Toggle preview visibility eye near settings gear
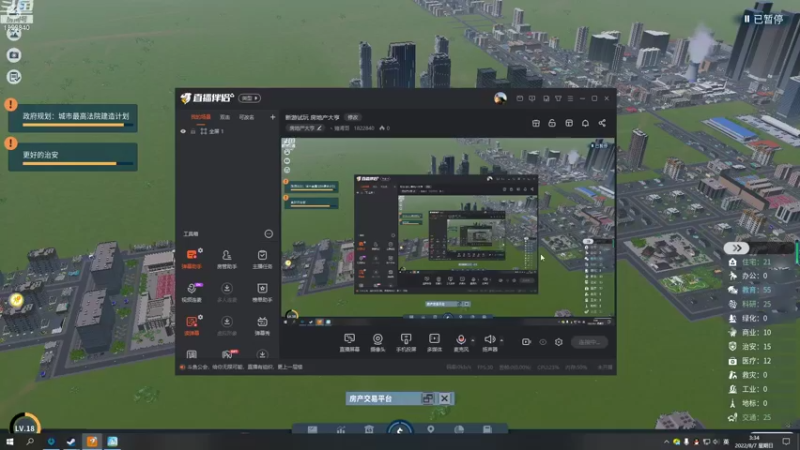 click(x=543, y=342)
